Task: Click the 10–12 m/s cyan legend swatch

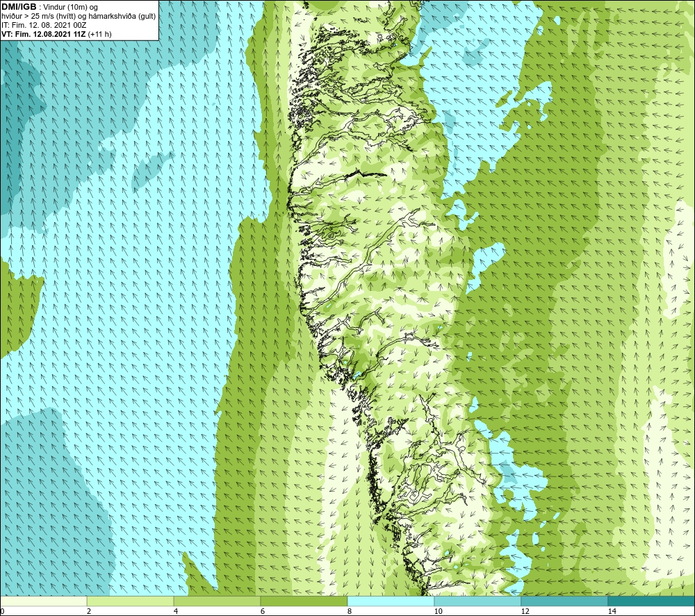Action: tap(478, 601)
